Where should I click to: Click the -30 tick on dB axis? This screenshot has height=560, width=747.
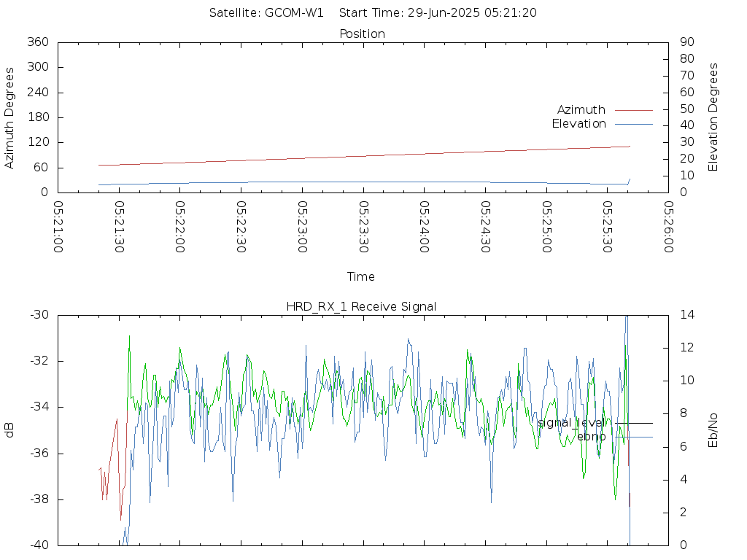click(39, 314)
